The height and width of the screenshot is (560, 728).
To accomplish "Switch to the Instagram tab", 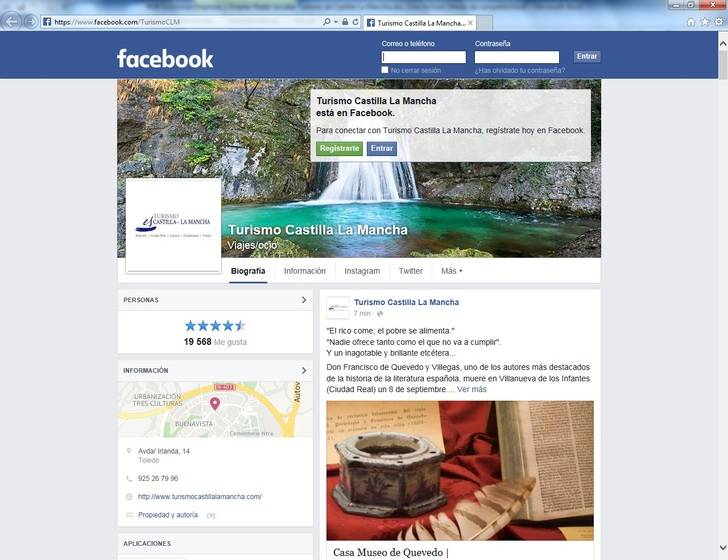I will [362, 271].
